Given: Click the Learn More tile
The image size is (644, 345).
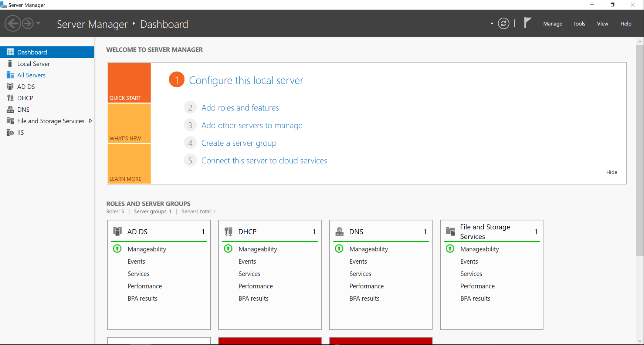Looking at the screenshot, I should pyautogui.click(x=129, y=164).
